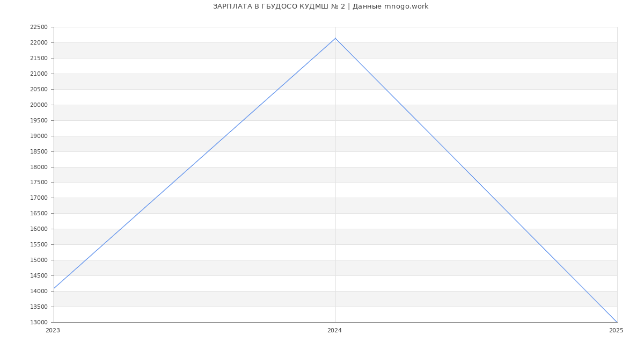The height and width of the screenshot is (349, 644).
Task: Click the 22500 y-axis label
Action: coord(39,27)
